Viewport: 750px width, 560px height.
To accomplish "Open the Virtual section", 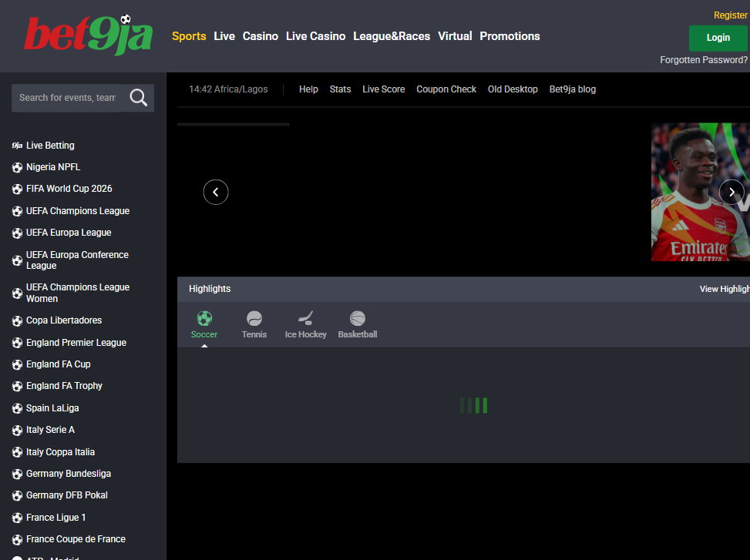I will coord(455,36).
